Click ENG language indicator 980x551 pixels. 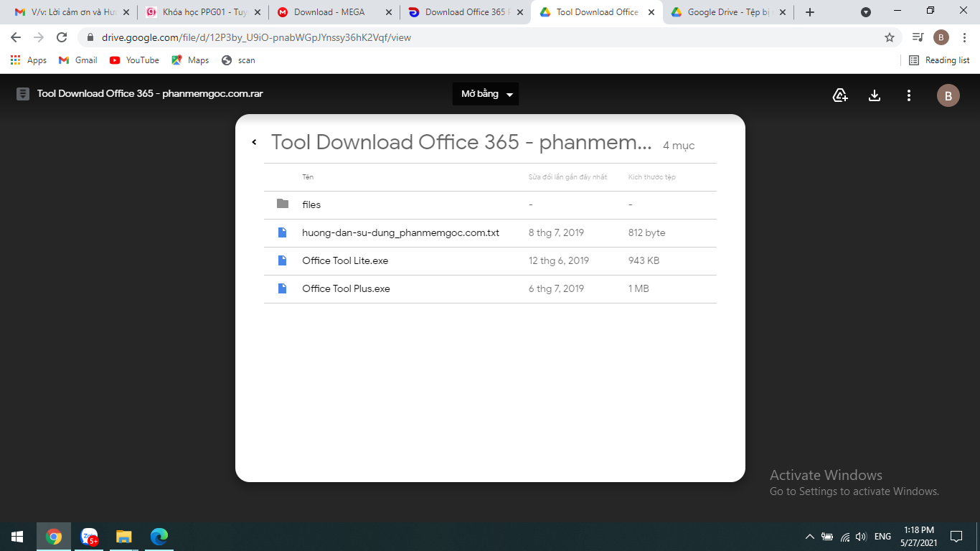[882, 537]
